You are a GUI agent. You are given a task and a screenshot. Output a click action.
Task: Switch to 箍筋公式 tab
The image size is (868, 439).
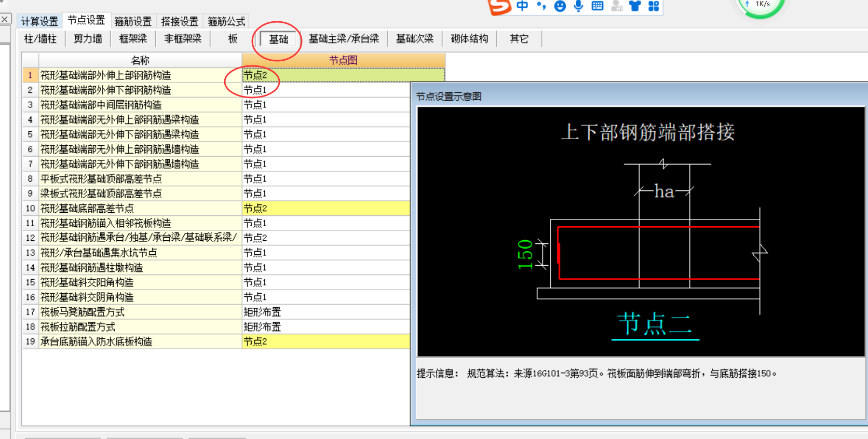[226, 21]
